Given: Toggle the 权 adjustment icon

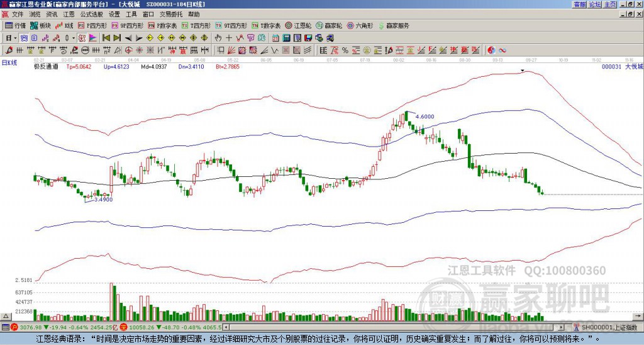Looking at the screenshot, I should pos(82,38).
